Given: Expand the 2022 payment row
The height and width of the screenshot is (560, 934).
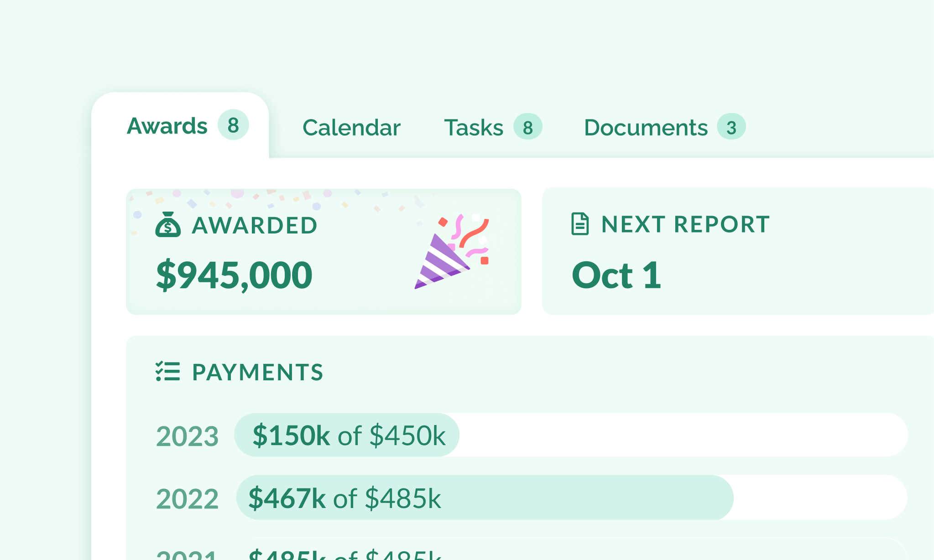Looking at the screenshot, I should 188,499.
